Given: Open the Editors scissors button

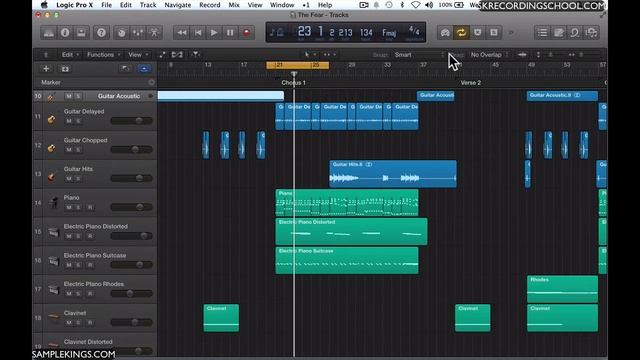Looking at the screenshot, I should coord(154,33).
